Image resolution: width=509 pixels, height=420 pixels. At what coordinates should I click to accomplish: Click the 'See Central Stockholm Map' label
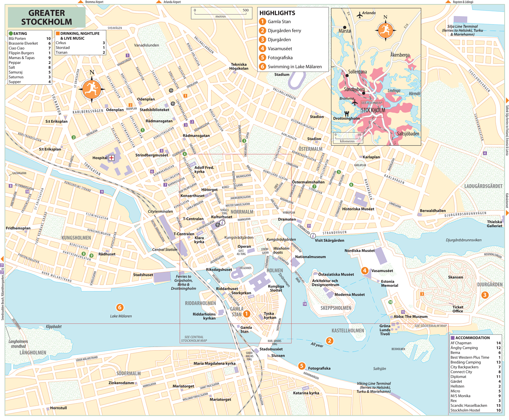[194, 339]
